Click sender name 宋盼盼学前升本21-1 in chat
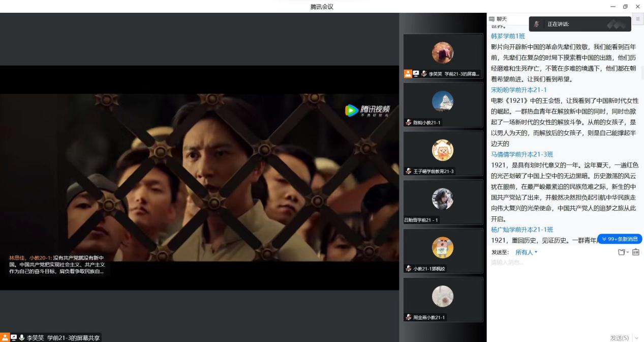Image resolution: width=644 pixels, height=342 pixels. (518, 90)
